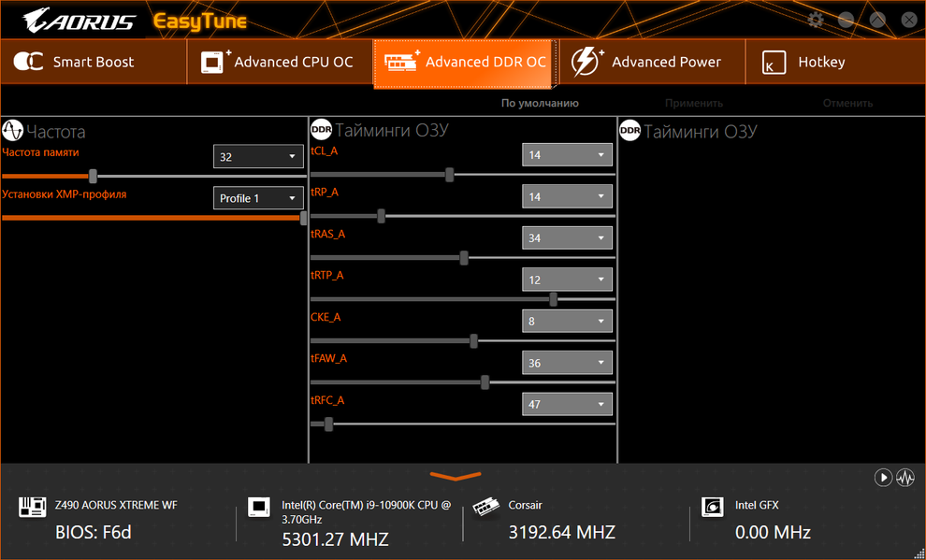Expand the tRTP_A dropdown showing 12
The image size is (926, 560).
567,280
